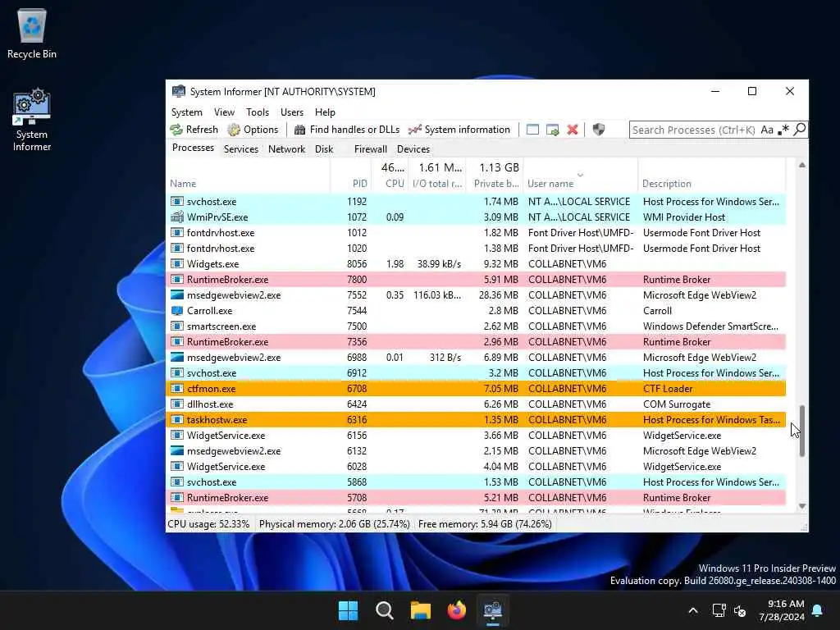Click msedgewebview2.exe icon for PID 6132
The width and height of the screenshot is (840, 630).
coord(177,450)
